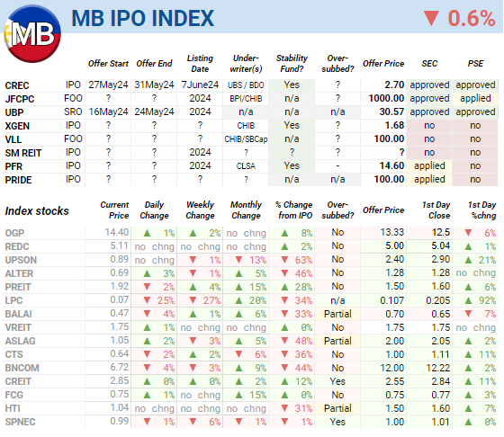Click the Stability Fund? column header

(292, 63)
